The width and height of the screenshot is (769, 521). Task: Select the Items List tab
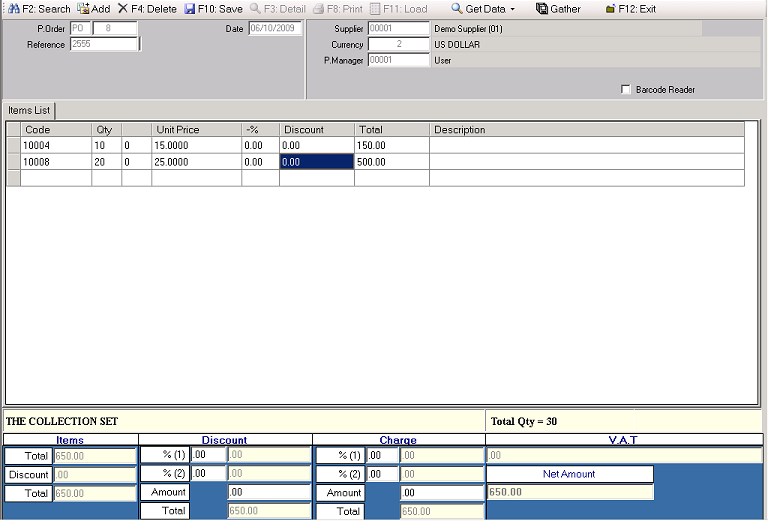(29, 110)
